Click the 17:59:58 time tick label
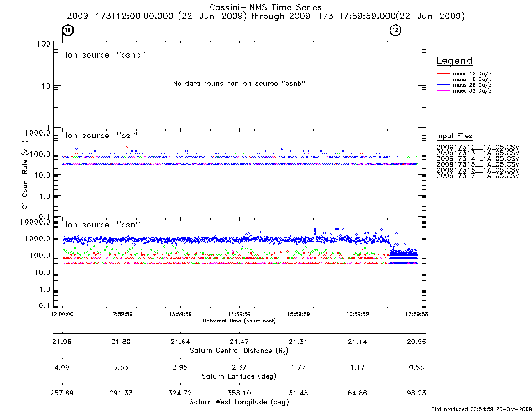This screenshot has width=532, height=411. coord(416,314)
